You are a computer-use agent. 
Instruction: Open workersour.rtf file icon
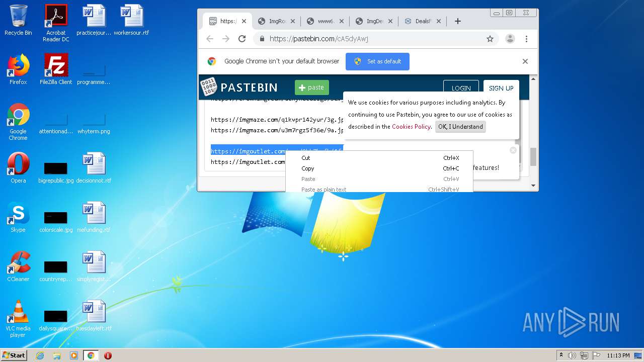click(131, 20)
